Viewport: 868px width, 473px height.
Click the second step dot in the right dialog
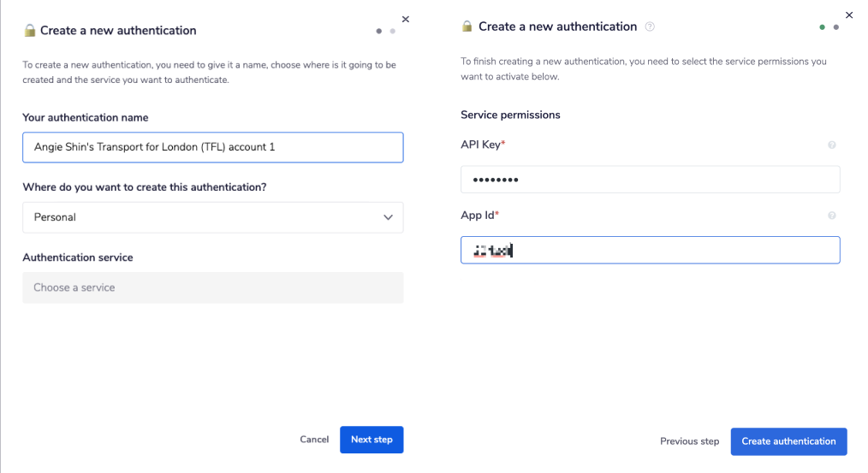(x=836, y=27)
